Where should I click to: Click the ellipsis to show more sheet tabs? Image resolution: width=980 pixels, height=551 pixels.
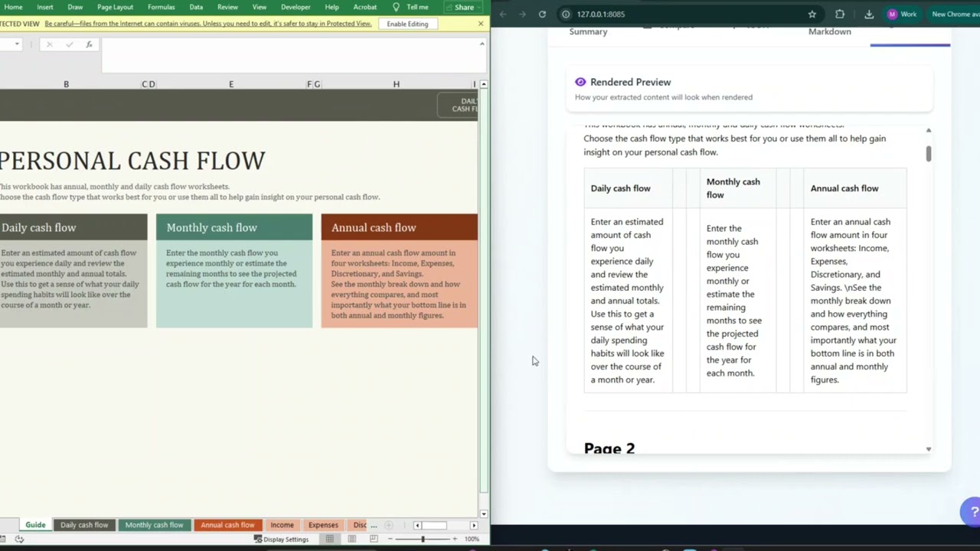(374, 525)
